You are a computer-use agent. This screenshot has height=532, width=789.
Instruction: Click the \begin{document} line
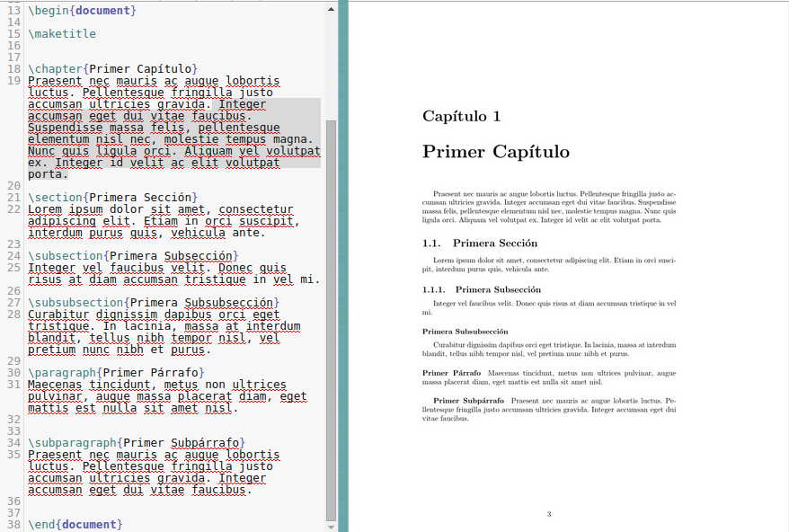click(x=82, y=11)
